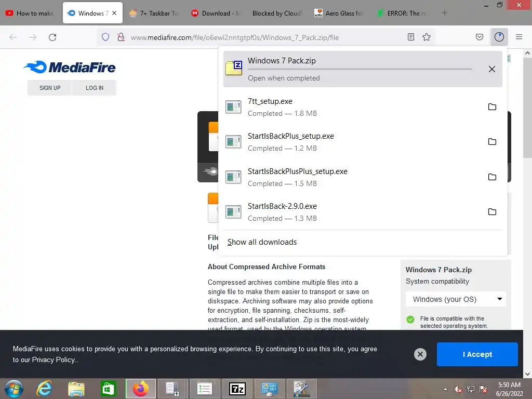The width and height of the screenshot is (532, 399).
Task: Save page to Pocket
Action: pos(480,37)
